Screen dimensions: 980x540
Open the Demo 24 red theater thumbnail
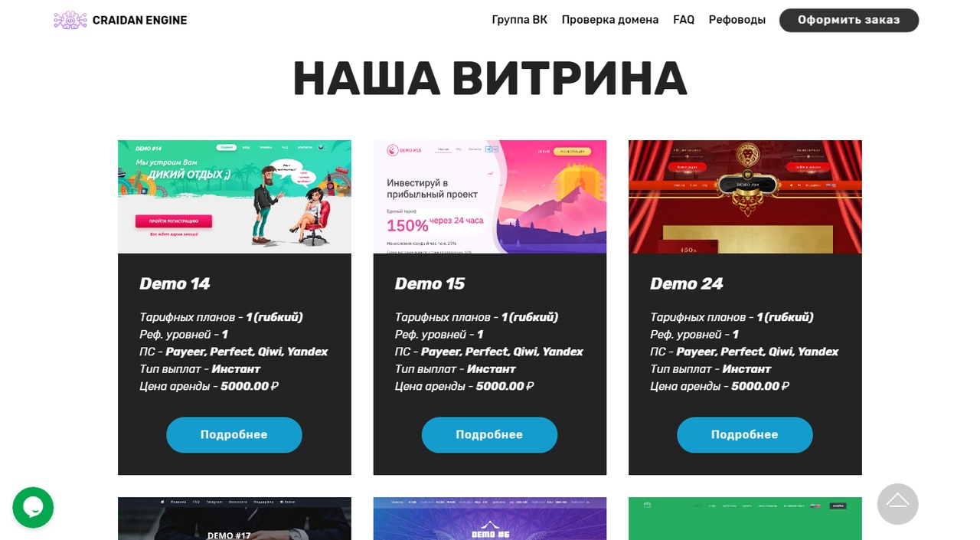pos(745,197)
